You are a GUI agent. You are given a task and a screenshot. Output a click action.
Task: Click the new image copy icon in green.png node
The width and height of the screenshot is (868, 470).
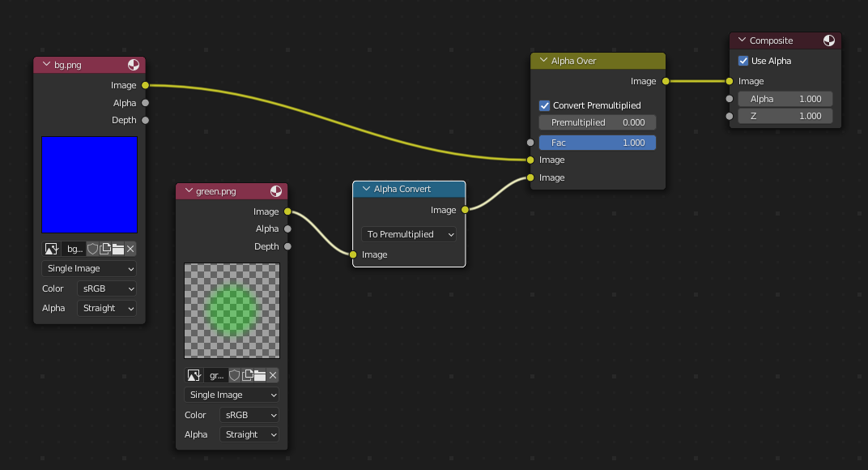pyautogui.click(x=248, y=375)
